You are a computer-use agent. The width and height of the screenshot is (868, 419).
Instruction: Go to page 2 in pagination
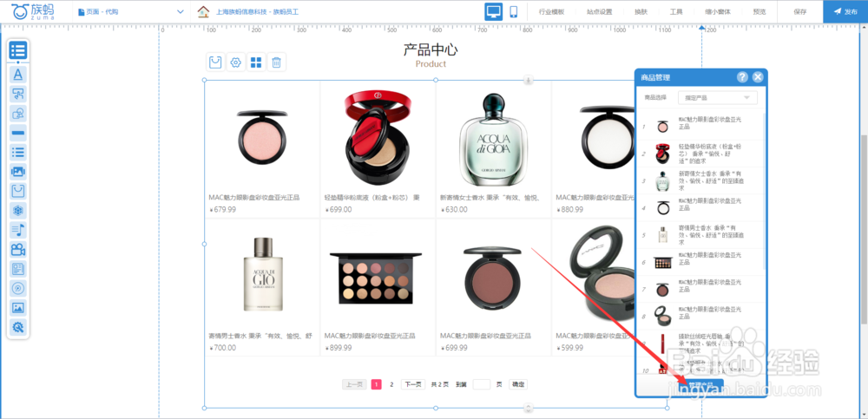tap(391, 384)
